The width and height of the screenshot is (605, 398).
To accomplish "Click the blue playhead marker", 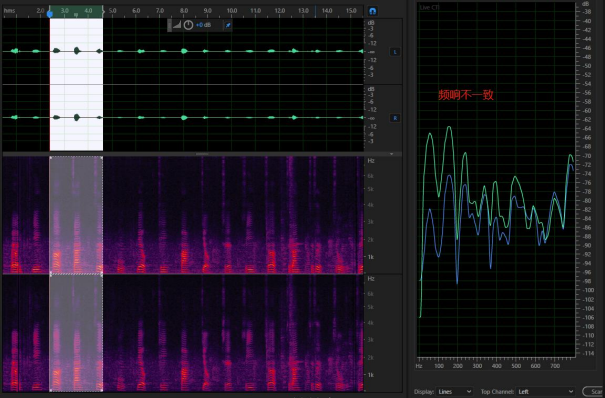I will click(x=49, y=14).
